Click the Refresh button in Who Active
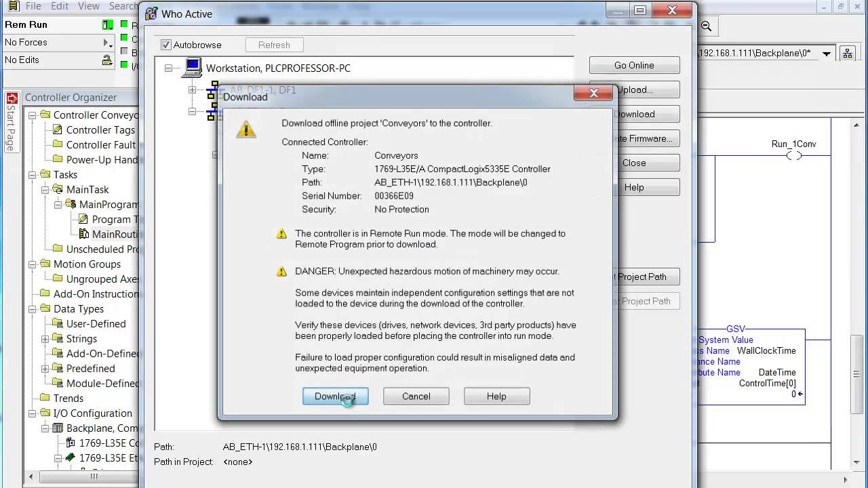Image resolution: width=868 pixels, height=488 pixels. click(x=274, y=45)
